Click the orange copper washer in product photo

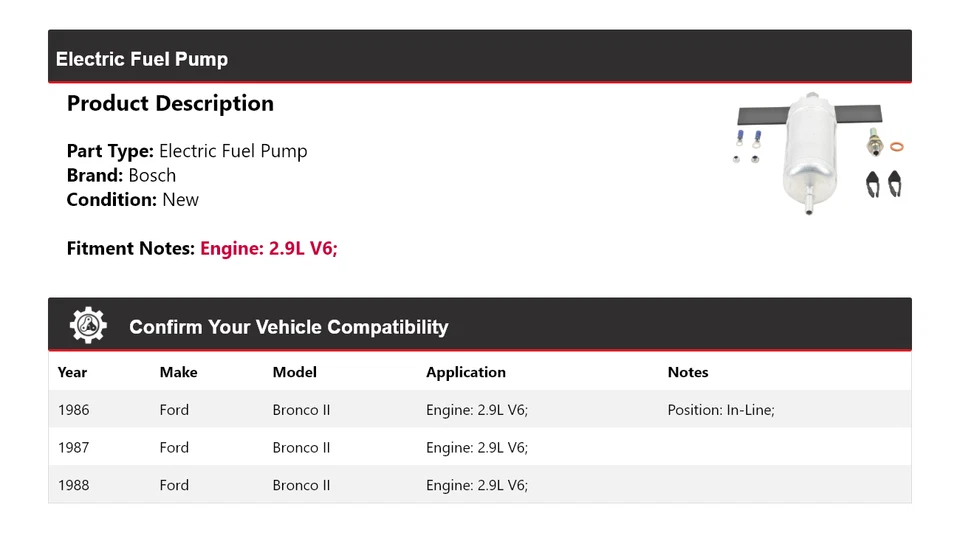897,147
